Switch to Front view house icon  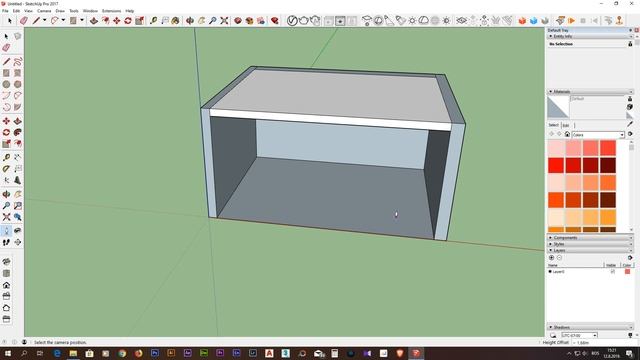pyautogui.click(x=6, y=285)
